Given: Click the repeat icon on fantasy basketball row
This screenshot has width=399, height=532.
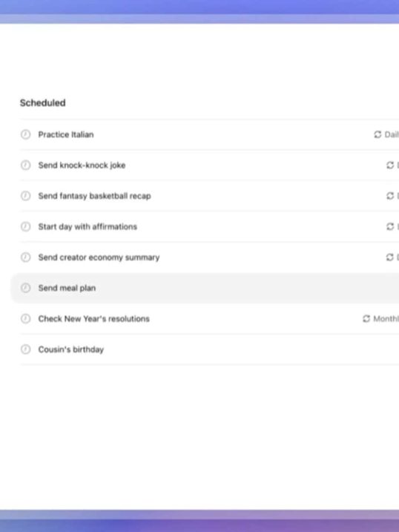Looking at the screenshot, I should 390,196.
